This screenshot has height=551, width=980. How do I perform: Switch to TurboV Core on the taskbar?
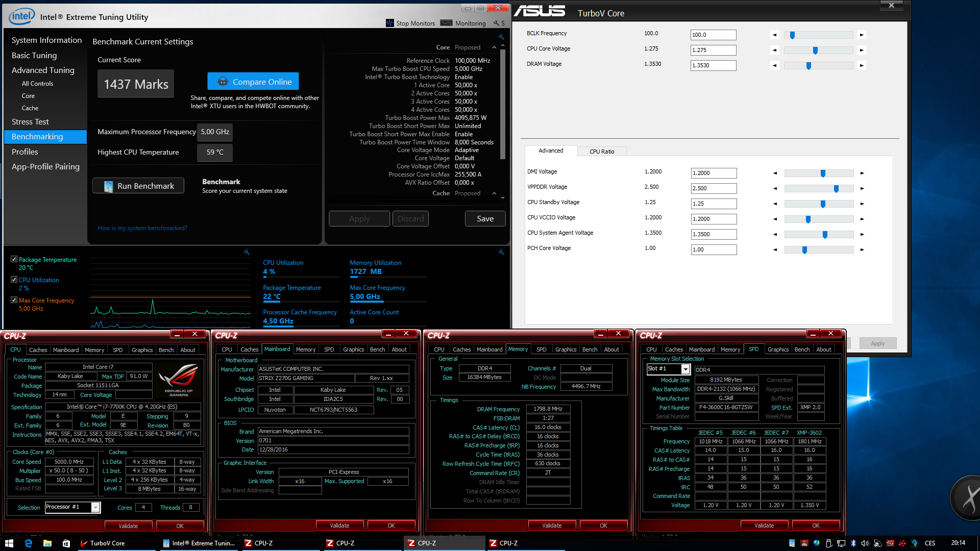(116, 543)
